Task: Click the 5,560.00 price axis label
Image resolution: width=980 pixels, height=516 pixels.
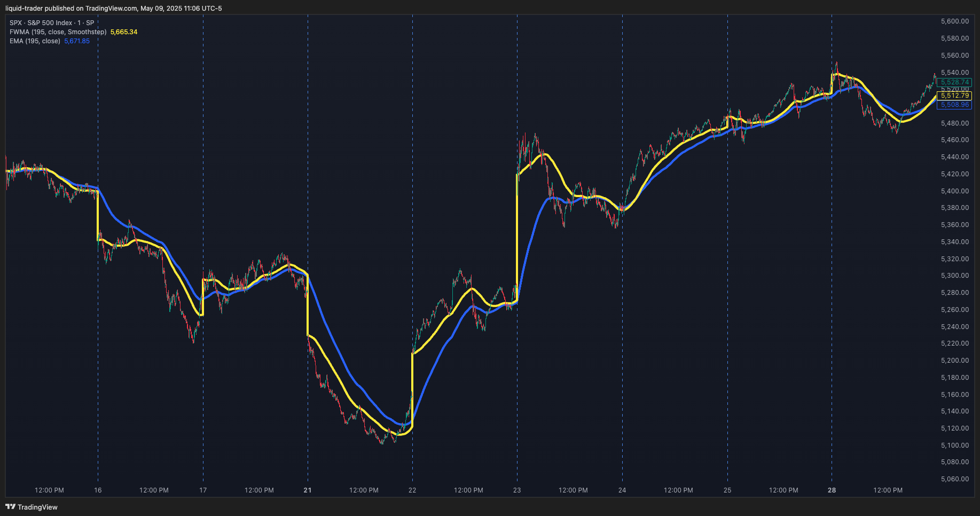Action: click(x=955, y=56)
